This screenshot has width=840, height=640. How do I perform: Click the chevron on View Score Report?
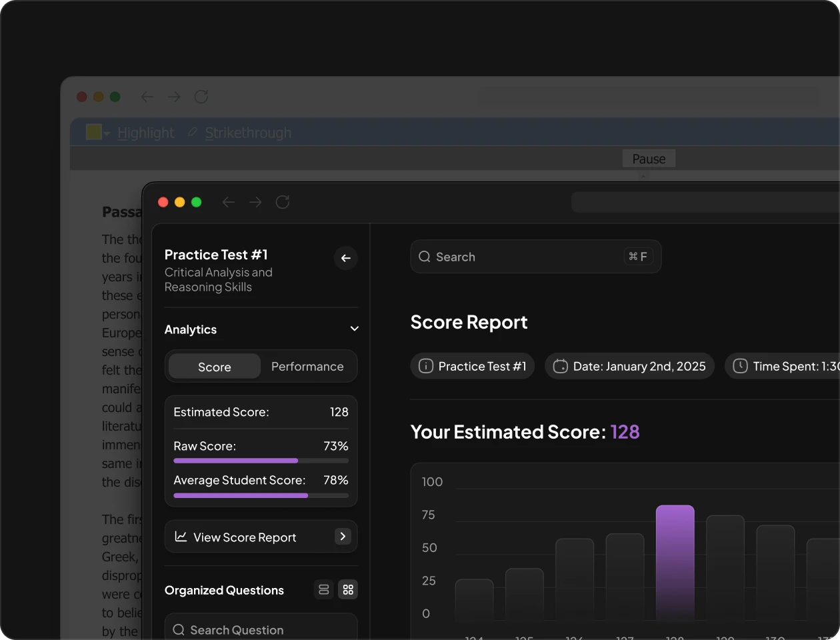click(343, 536)
